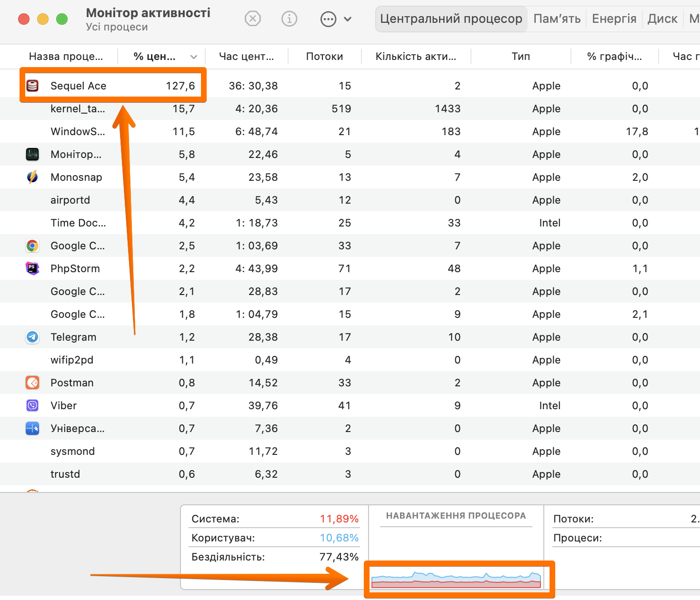700x600 pixels.
Task: Click the Postman app icon
Action: pyautogui.click(x=32, y=383)
